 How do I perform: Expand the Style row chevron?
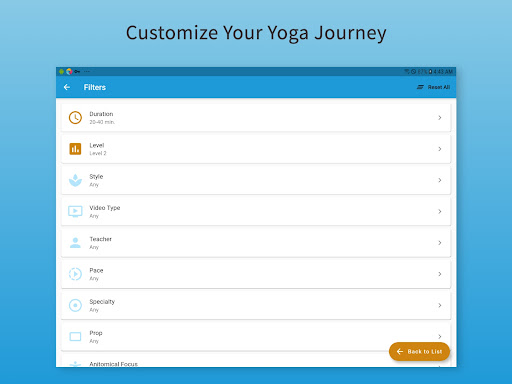440,180
